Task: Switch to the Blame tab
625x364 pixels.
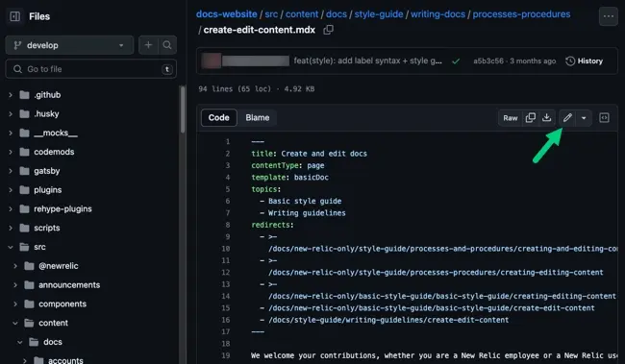Action: tap(257, 118)
